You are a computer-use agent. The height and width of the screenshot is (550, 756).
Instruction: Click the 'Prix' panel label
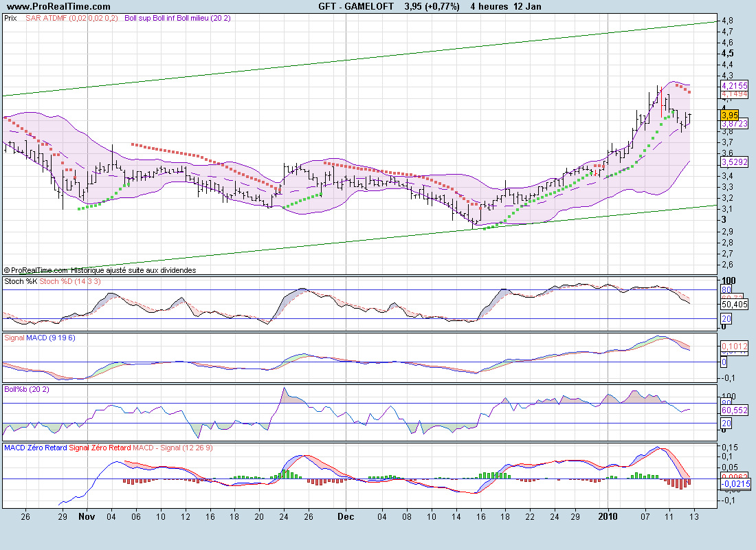pyautogui.click(x=10, y=19)
